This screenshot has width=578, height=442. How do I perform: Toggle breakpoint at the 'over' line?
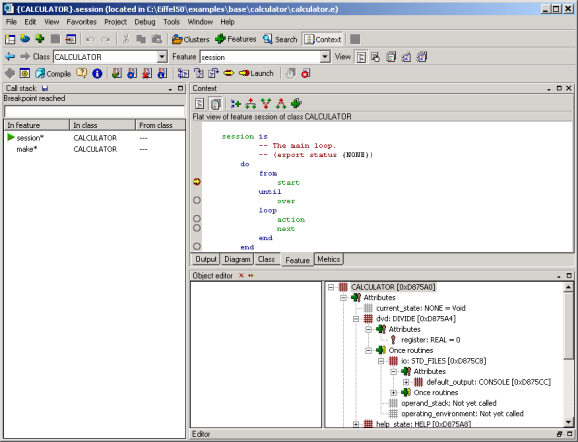pos(197,200)
